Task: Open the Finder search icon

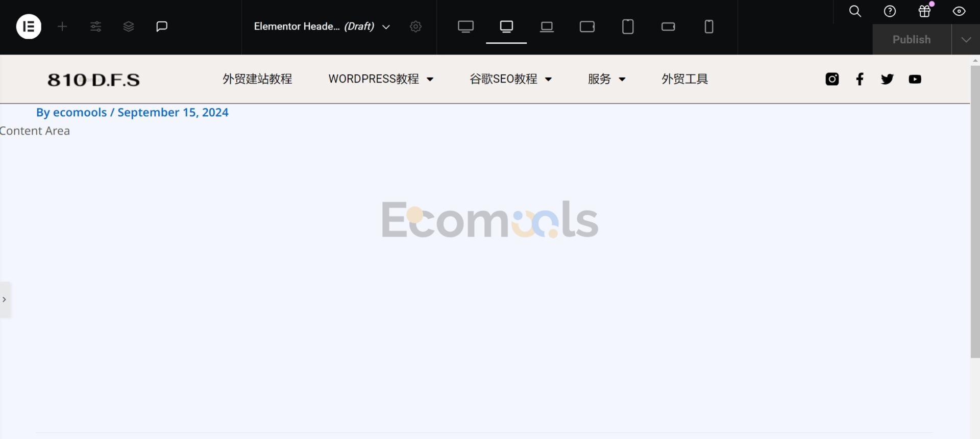Action: pyautogui.click(x=855, y=11)
